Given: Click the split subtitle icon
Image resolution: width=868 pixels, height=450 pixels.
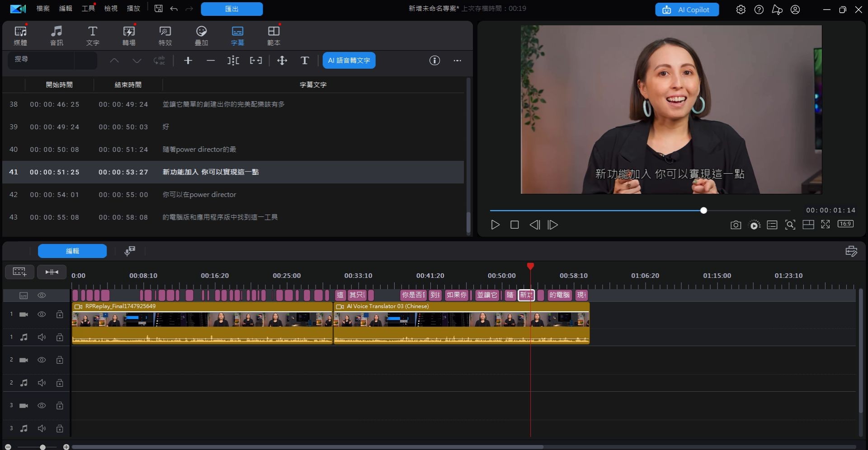Looking at the screenshot, I should (x=233, y=61).
